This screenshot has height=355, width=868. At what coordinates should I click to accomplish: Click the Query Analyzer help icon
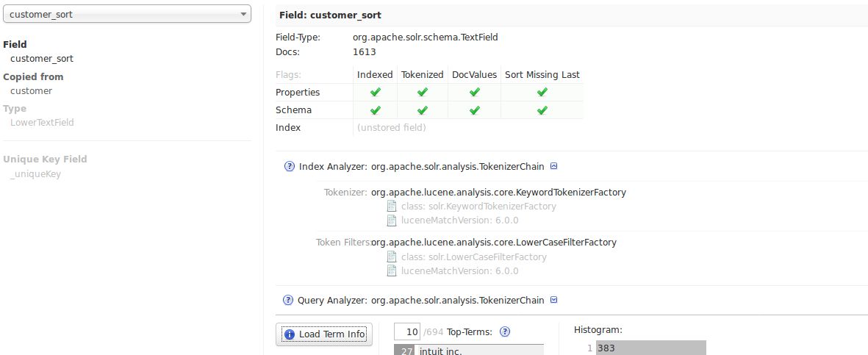click(288, 300)
